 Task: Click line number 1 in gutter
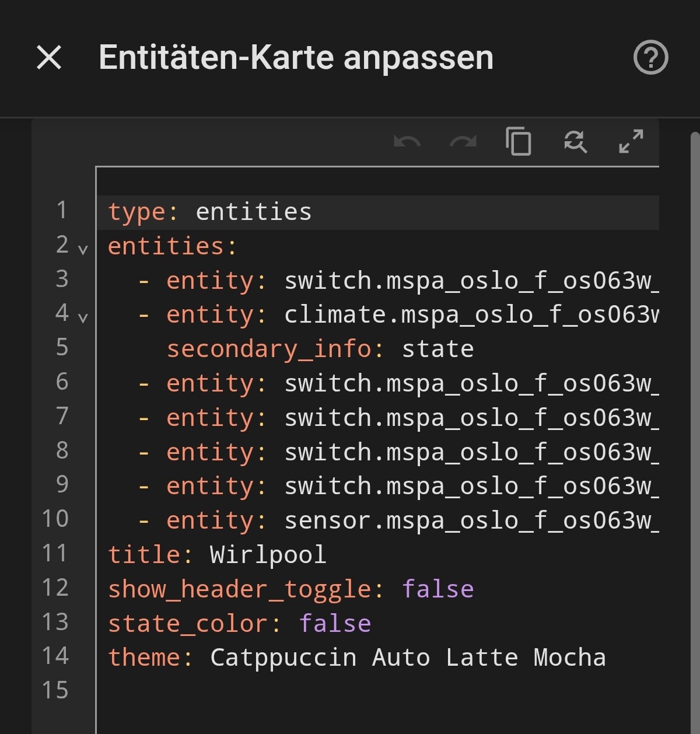pyautogui.click(x=62, y=211)
